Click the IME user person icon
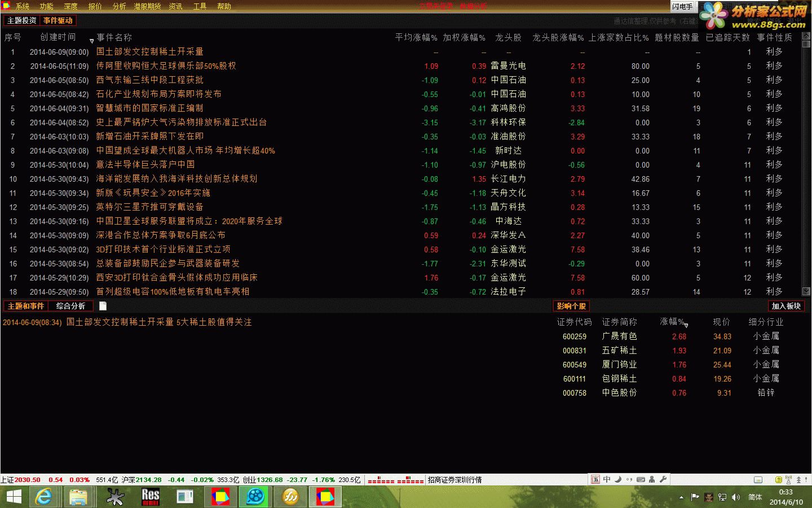 click(x=652, y=479)
